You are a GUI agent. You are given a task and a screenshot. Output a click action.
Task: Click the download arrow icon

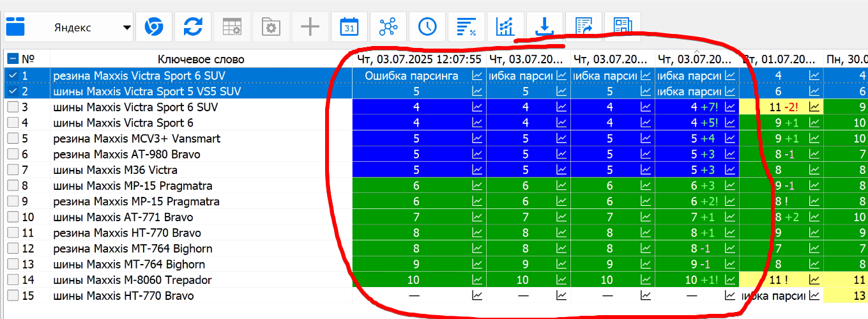click(x=544, y=27)
